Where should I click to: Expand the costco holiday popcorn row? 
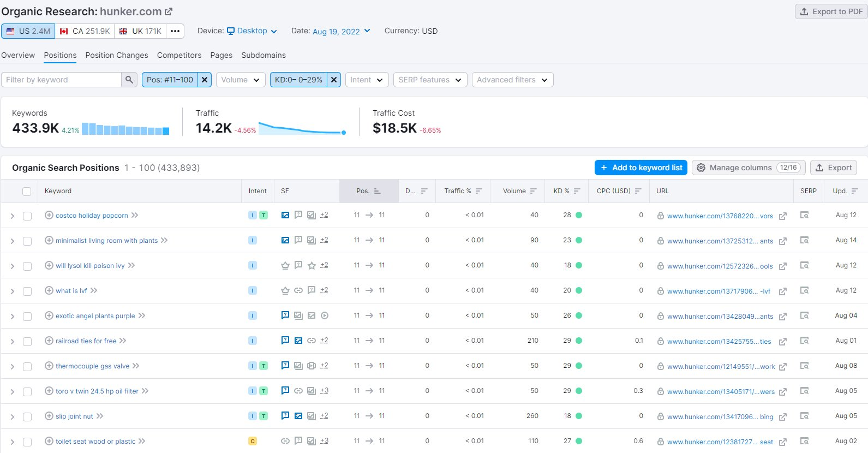(12, 216)
